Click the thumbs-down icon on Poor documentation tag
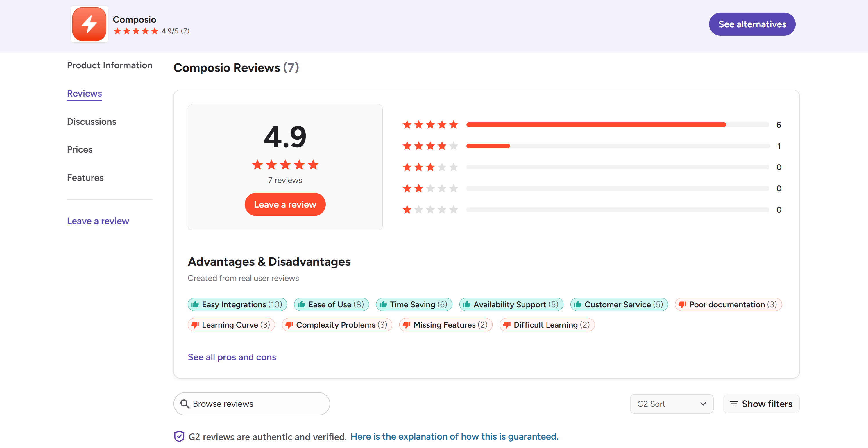The width and height of the screenshot is (868, 448). coord(683,304)
